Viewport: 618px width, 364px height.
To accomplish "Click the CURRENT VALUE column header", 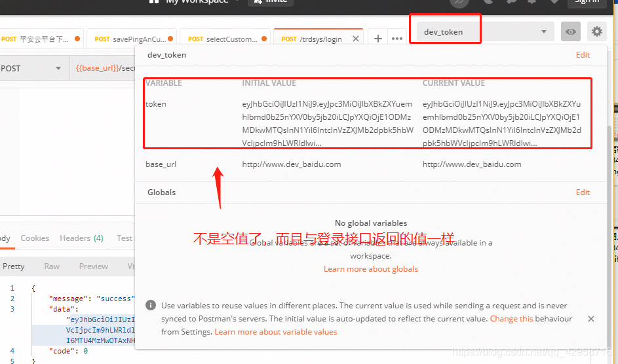I will coord(454,83).
